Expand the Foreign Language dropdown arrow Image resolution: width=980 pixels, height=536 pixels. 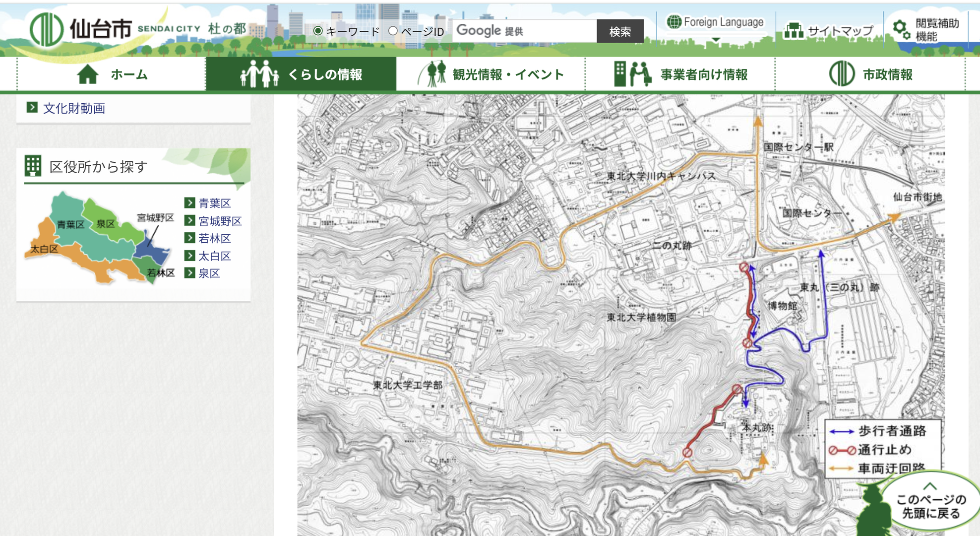click(x=715, y=40)
